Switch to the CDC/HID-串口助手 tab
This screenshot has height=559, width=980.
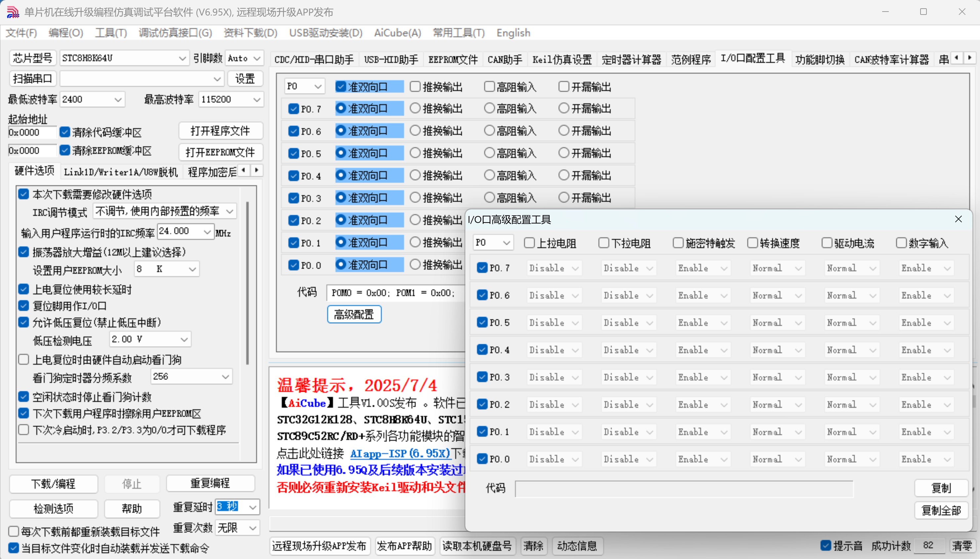(314, 60)
